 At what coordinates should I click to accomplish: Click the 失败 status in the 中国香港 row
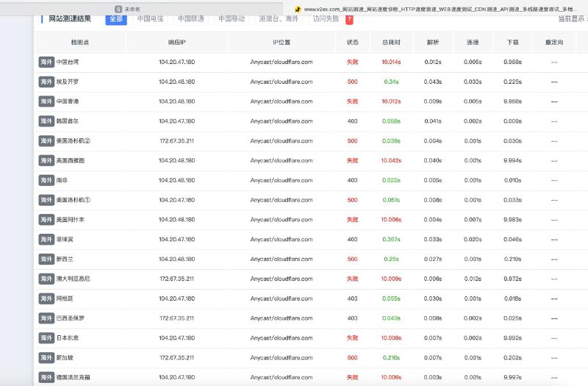pyautogui.click(x=353, y=101)
